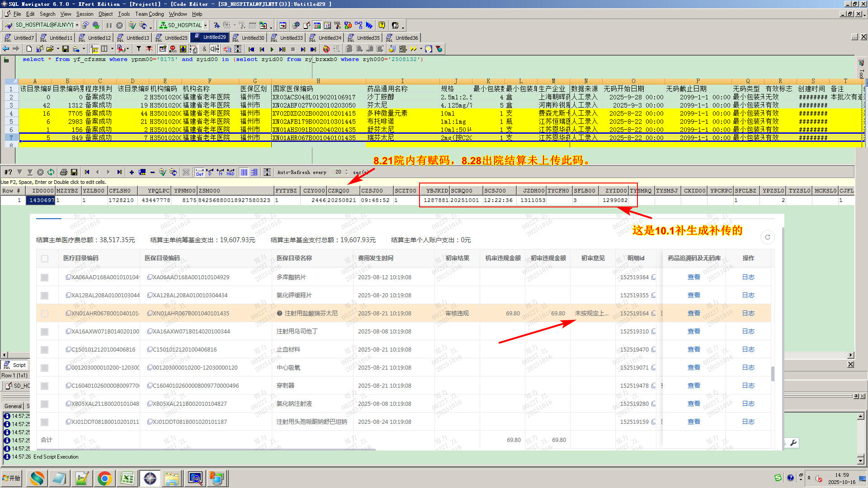Image resolution: width=868 pixels, height=488 pixels.
Task: Click the Chrome icon in taskbar
Action: click(x=104, y=478)
